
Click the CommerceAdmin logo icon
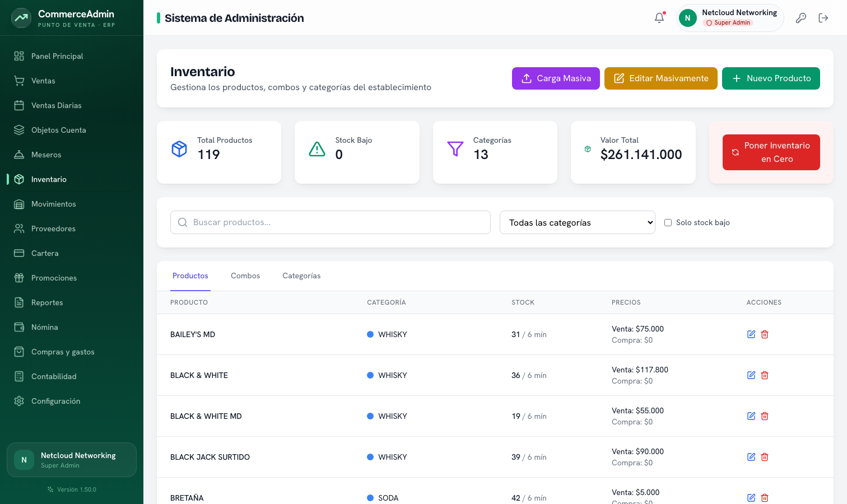[21, 18]
